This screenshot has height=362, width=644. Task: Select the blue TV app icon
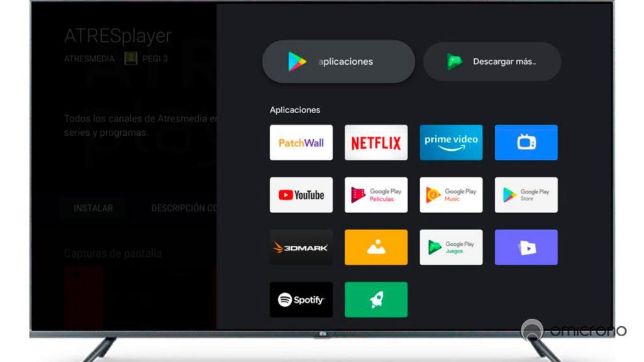point(526,143)
